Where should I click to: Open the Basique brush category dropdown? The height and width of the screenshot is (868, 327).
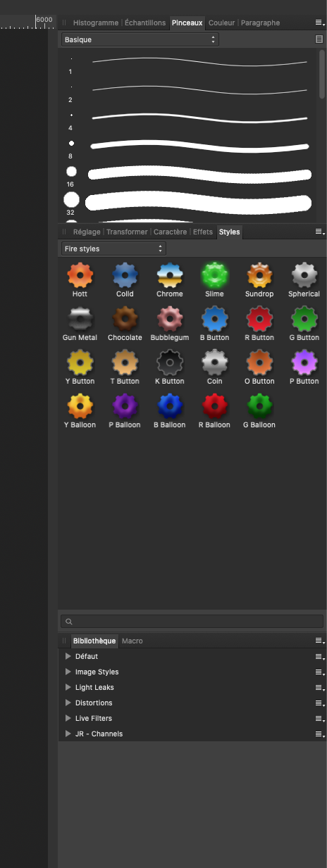(x=140, y=40)
